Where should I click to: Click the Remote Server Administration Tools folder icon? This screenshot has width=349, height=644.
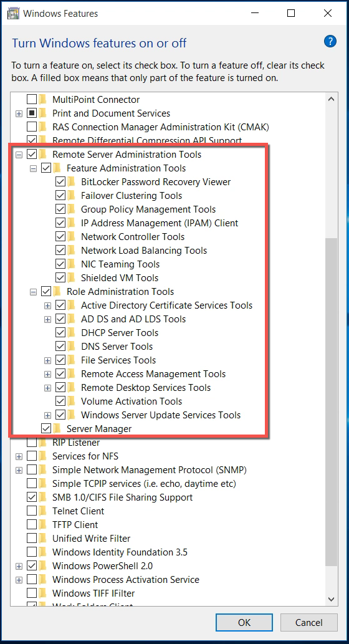click(x=43, y=155)
